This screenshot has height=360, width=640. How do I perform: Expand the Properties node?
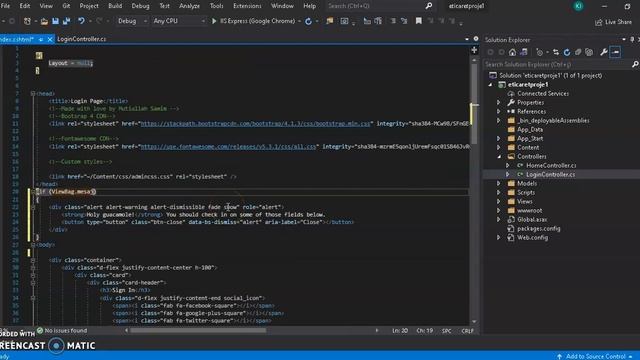click(498, 102)
